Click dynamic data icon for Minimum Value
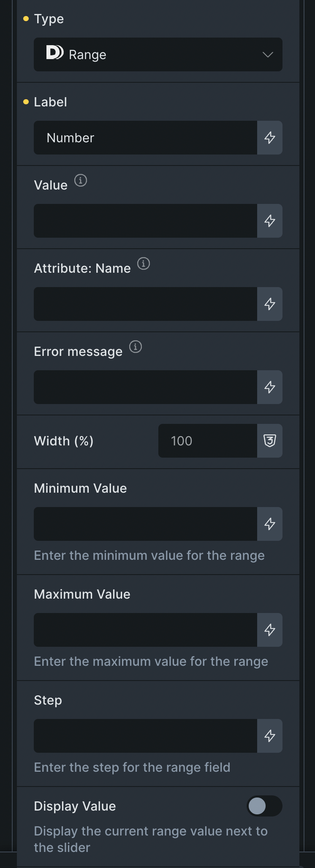This screenshot has height=868, width=315. (270, 524)
